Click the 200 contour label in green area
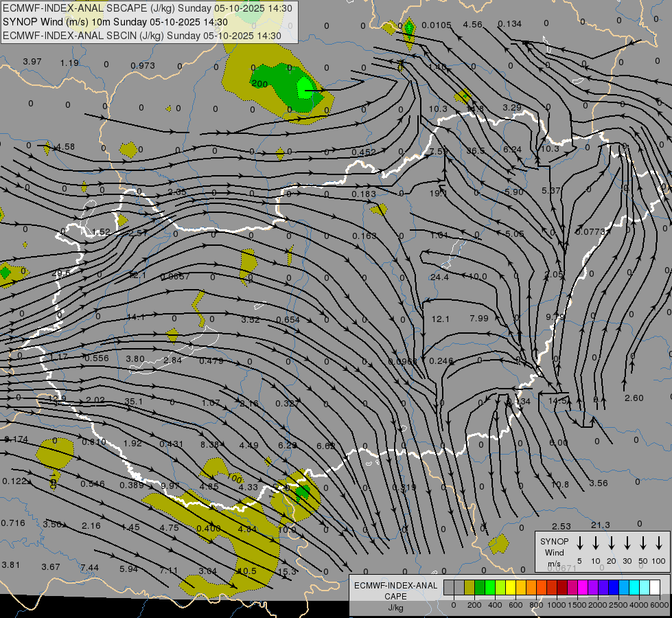Image resolution: width=672 pixels, height=618 pixels. [259, 84]
